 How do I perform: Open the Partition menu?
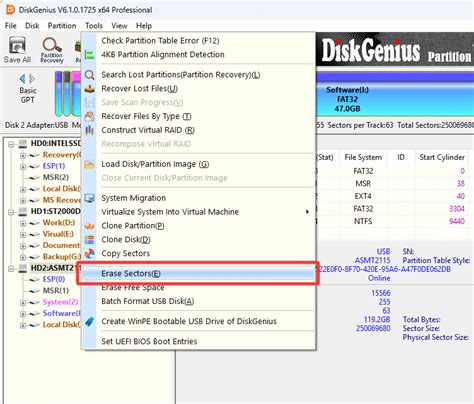coord(62,26)
